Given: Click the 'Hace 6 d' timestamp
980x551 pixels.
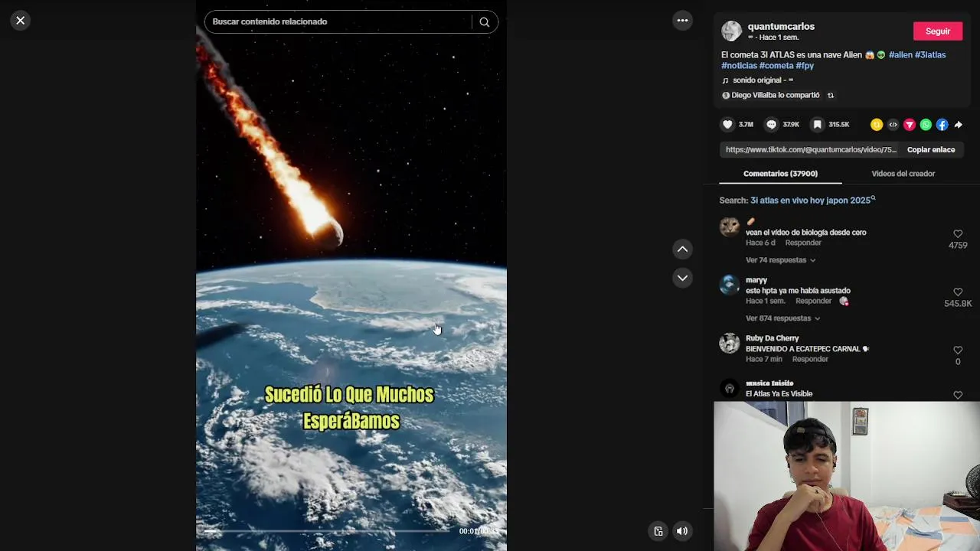Looking at the screenshot, I should pos(760,243).
